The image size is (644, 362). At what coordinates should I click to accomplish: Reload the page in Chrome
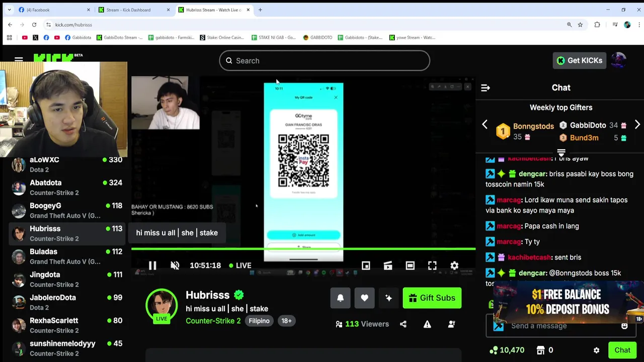[x=34, y=25]
